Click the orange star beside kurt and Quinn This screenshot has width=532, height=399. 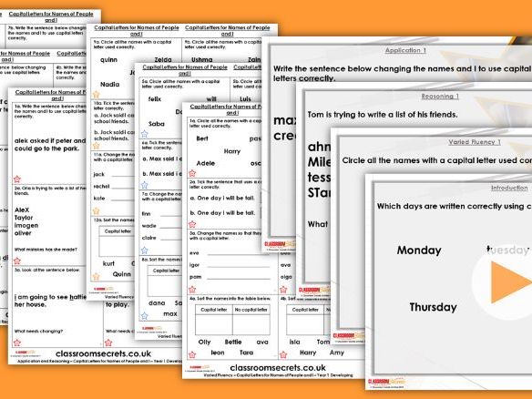97,277
